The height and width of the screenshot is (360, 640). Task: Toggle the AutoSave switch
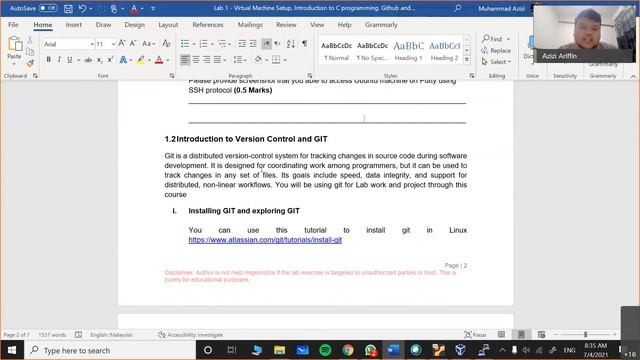(48, 8)
